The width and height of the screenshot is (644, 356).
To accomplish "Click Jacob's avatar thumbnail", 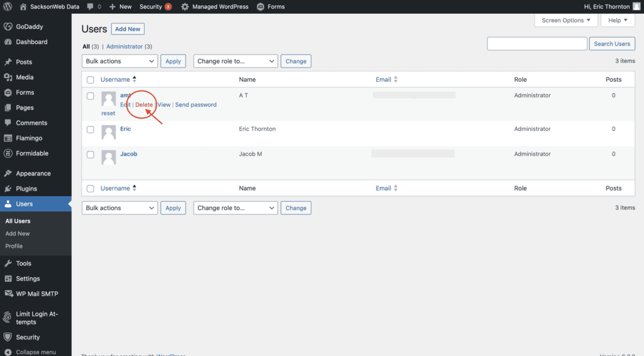I will [x=108, y=157].
